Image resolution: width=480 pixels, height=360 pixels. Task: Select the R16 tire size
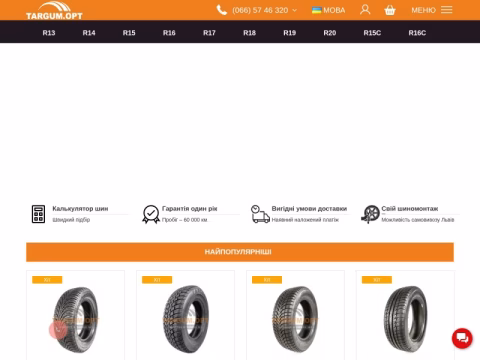point(169,33)
